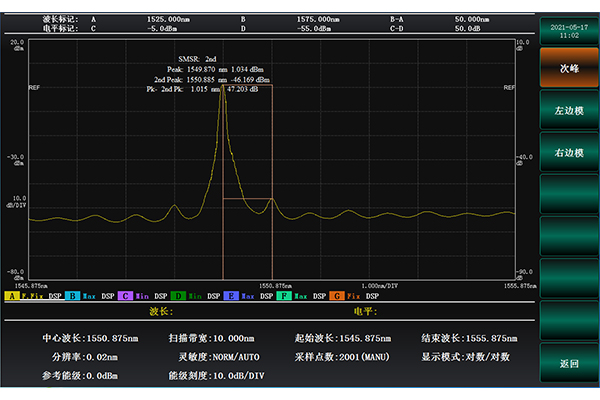Select trace E indicator

click(x=230, y=296)
